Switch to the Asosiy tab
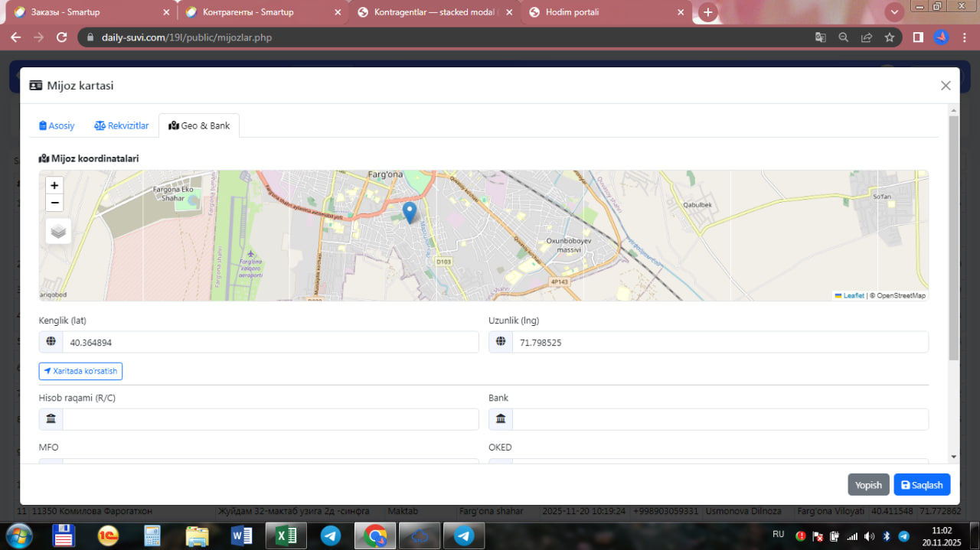 [57, 125]
